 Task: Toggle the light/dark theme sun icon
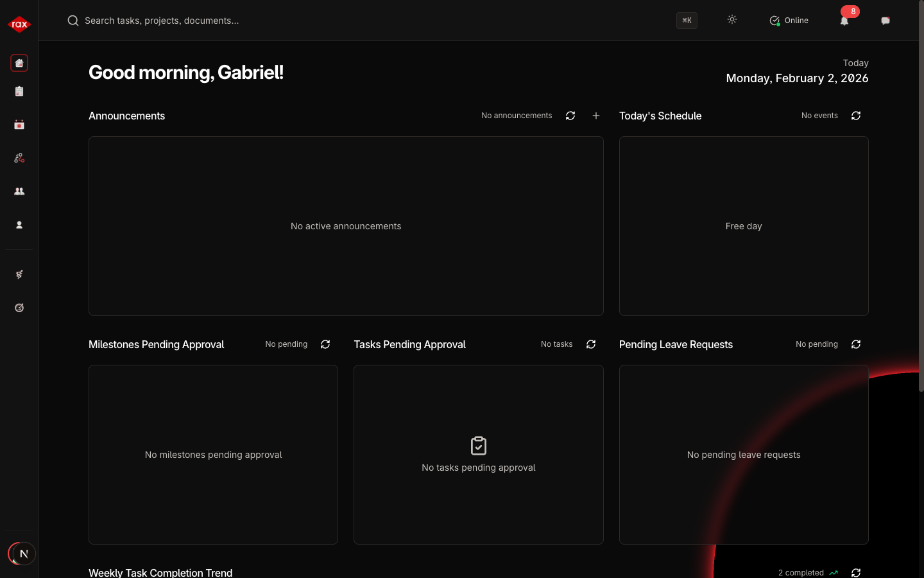pyautogui.click(x=732, y=20)
